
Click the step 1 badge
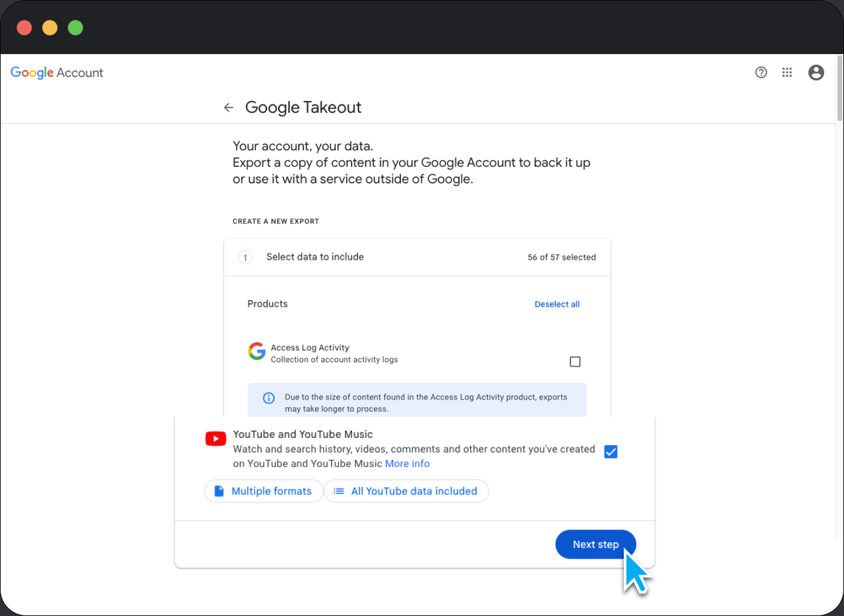(245, 257)
